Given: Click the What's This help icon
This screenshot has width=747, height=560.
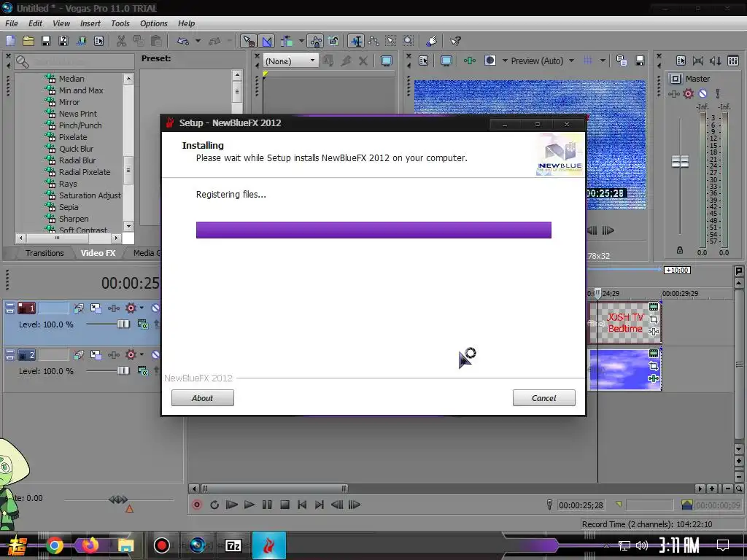Looking at the screenshot, I should click(x=455, y=41).
